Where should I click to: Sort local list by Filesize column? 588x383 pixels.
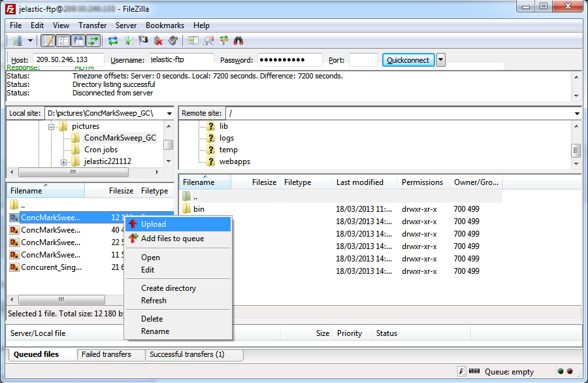point(111,191)
